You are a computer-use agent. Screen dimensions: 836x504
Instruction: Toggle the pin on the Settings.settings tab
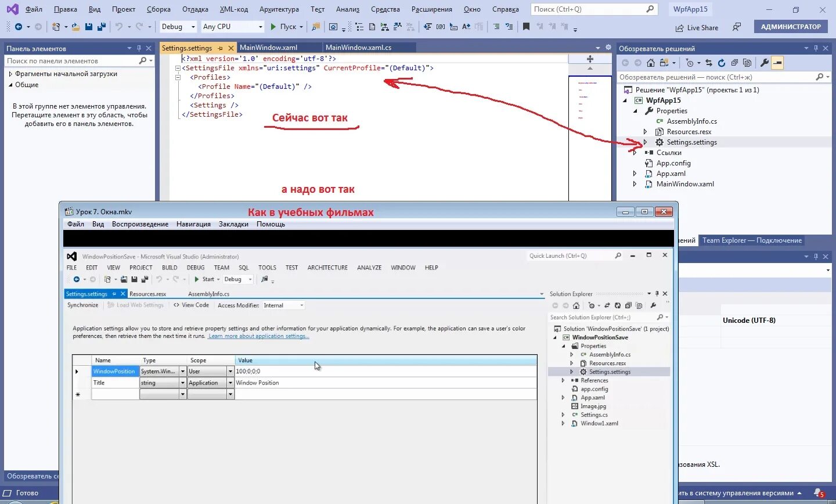[220, 48]
